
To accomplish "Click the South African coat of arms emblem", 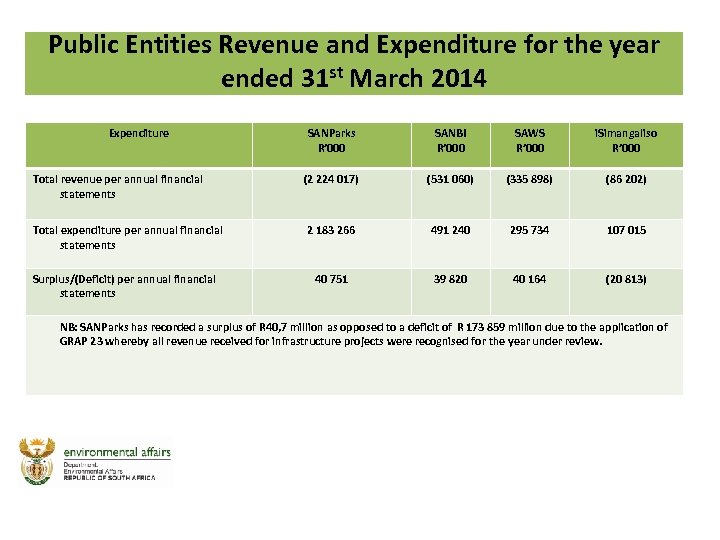I will click(x=37, y=461).
